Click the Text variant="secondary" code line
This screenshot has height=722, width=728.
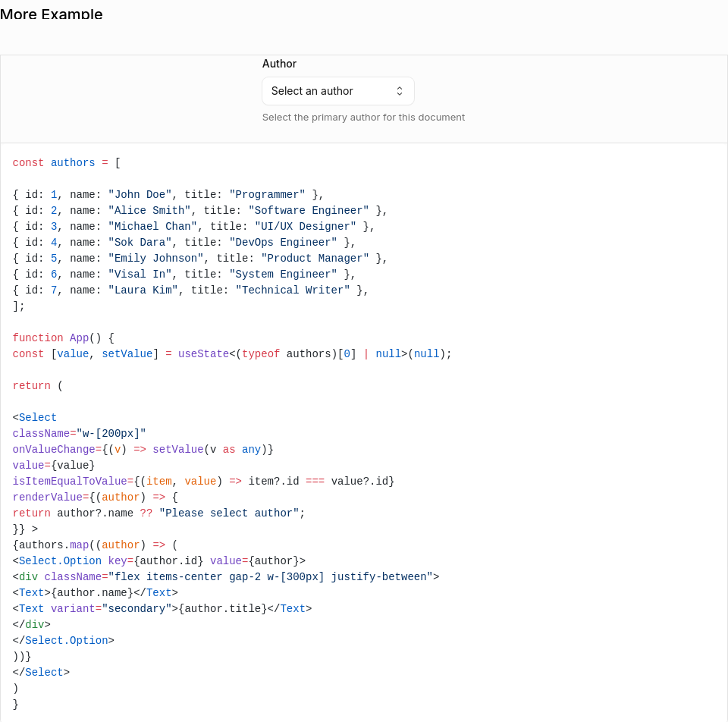click(162, 609)
